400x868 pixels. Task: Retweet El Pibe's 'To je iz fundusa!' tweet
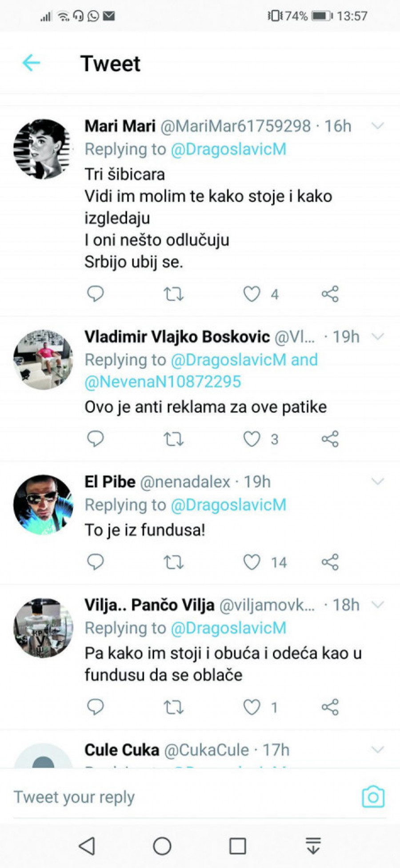[173, 562]
